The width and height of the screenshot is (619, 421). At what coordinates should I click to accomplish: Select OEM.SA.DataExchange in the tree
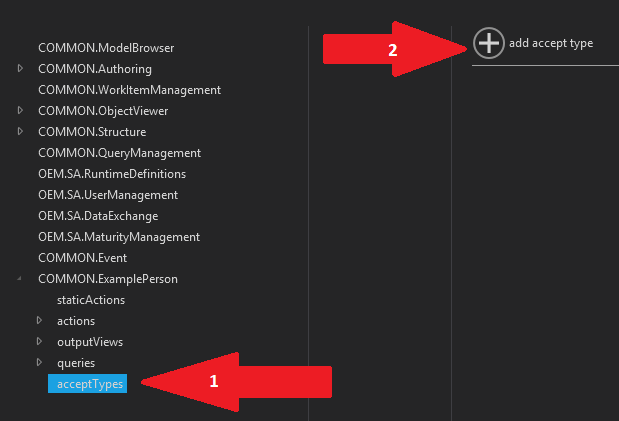pos(98,216)
